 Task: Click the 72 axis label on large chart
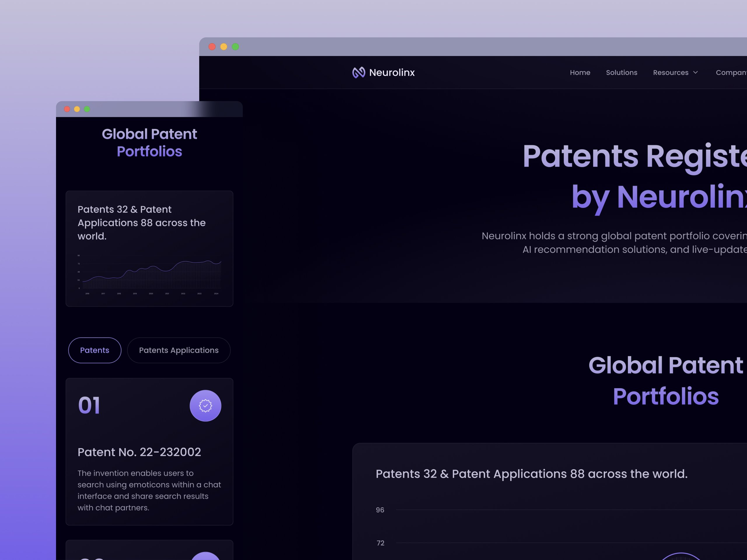[380, 543]
